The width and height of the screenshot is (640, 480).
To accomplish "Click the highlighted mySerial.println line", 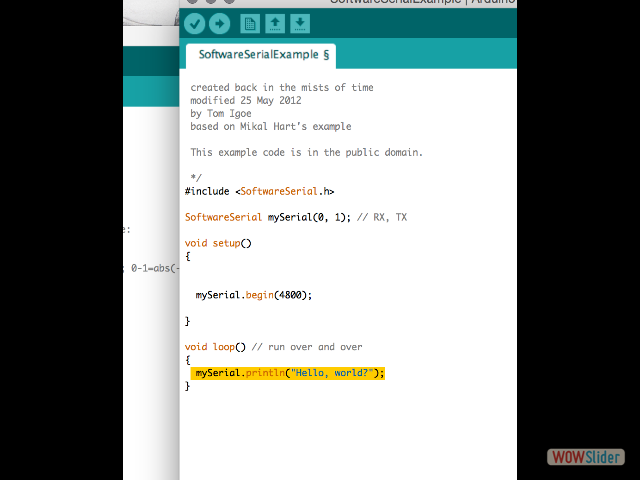I will pos(288,373).
